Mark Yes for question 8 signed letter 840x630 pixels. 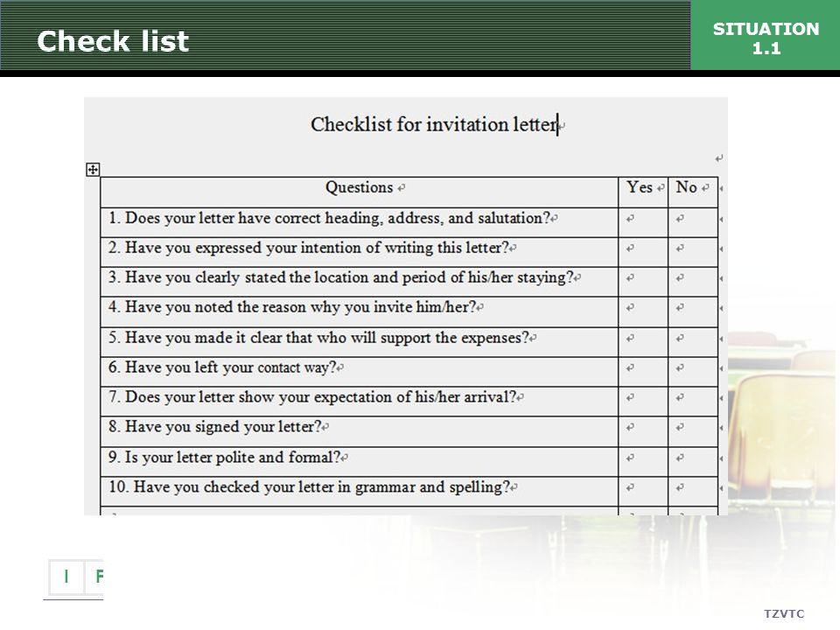coord(643,431)
